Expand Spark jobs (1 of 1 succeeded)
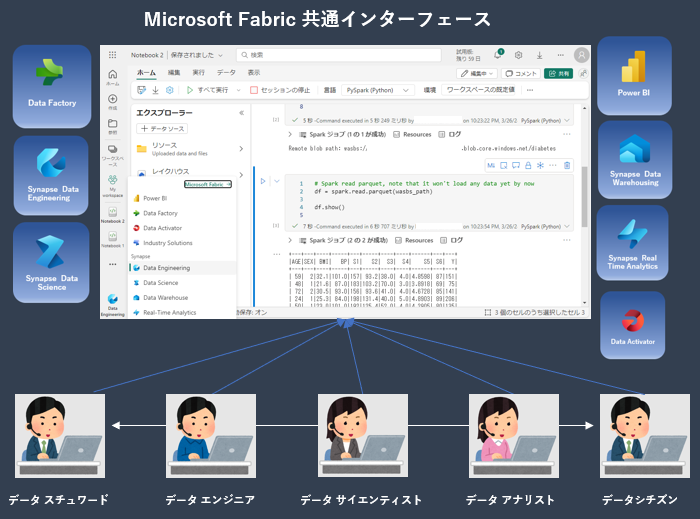The image size is (700, 519). pyautogui.click(x=290, y=134)
